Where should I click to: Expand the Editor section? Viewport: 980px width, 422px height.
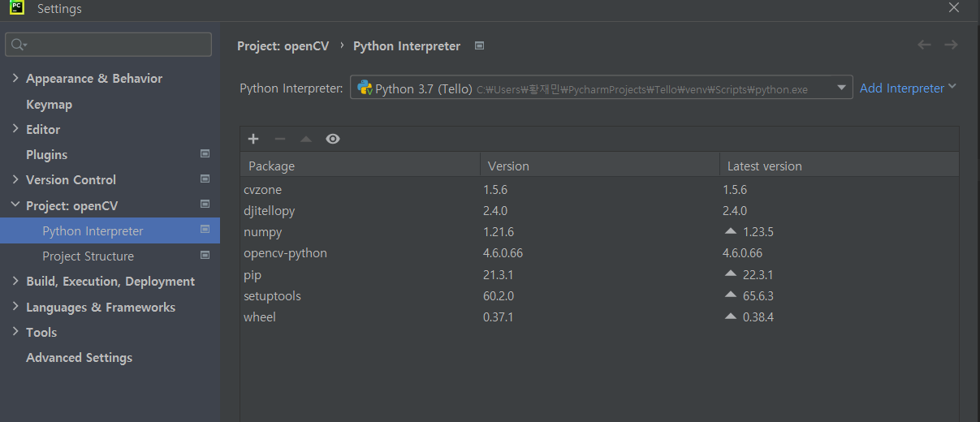[x=15, y=128]
